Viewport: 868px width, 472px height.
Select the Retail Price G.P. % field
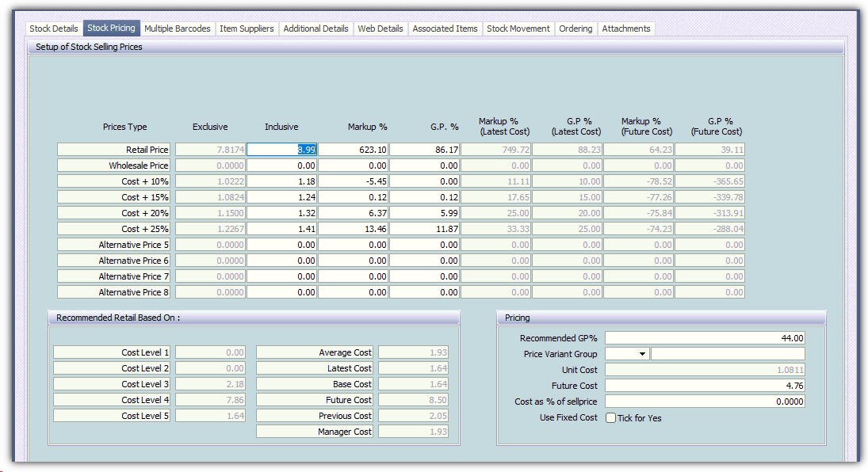pos(425,150)
